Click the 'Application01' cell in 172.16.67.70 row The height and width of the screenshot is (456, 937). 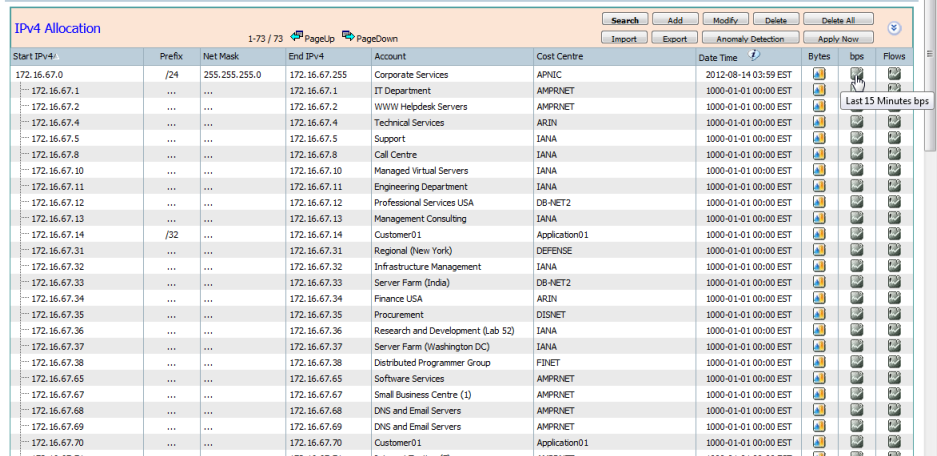click(562, 443)
